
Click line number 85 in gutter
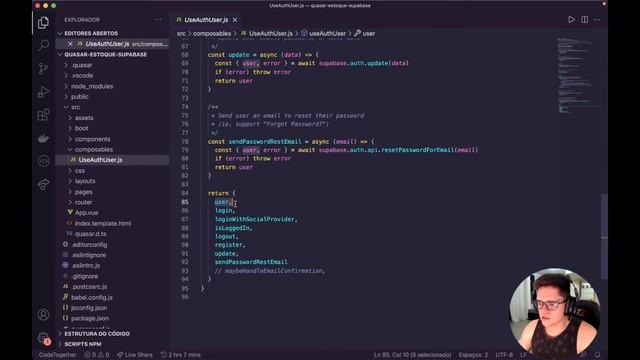click(x=185, y=202)
